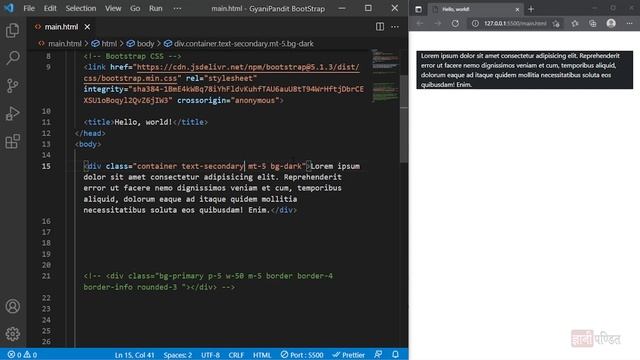Open browser Settings and more menu
This screenshot has height=360, width=640.
point(629,24)
